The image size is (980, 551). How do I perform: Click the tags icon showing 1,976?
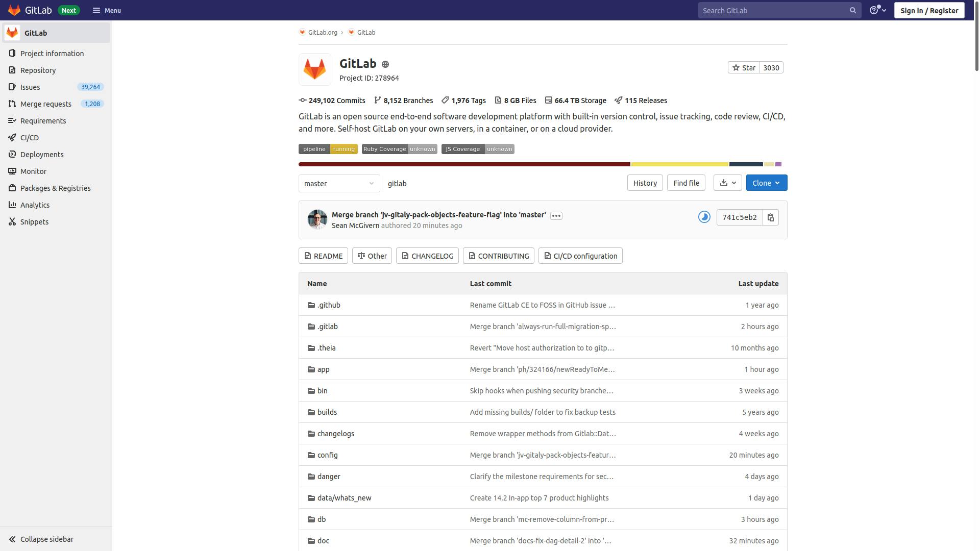[445, 100]
